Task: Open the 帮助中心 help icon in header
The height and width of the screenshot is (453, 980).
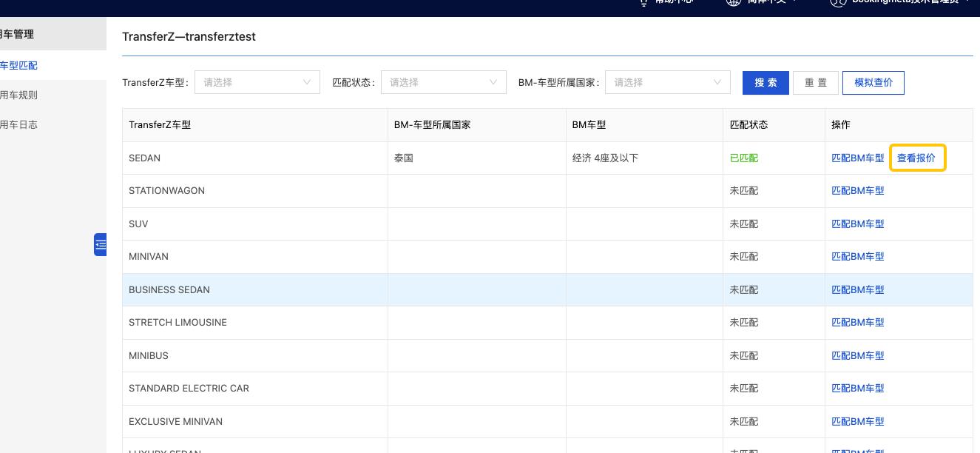Action: 641,1
